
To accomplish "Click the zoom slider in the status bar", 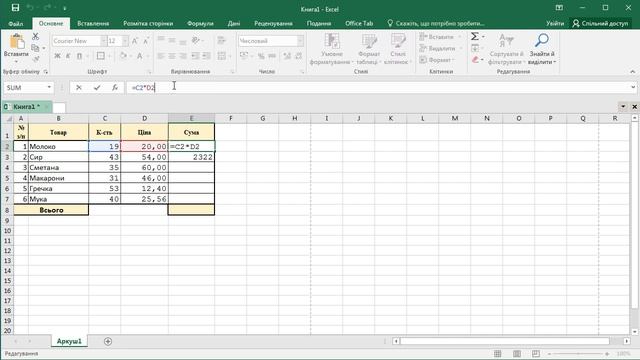I will tap(578, 353).
